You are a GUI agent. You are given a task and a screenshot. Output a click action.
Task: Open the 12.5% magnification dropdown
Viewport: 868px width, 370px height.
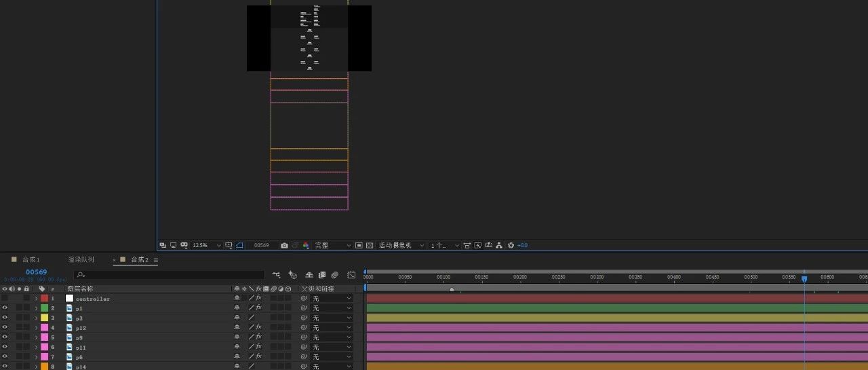(207, 246)
